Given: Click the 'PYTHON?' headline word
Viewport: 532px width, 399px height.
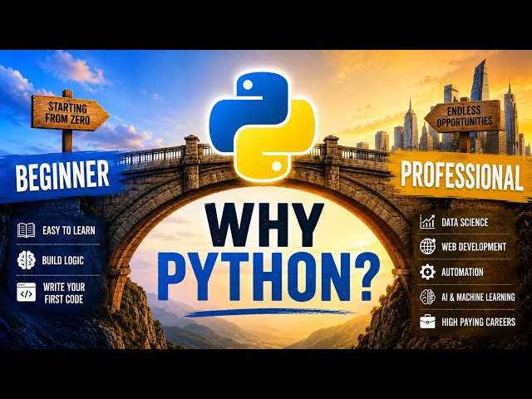Looking at the screenshot, I should 268,277.
